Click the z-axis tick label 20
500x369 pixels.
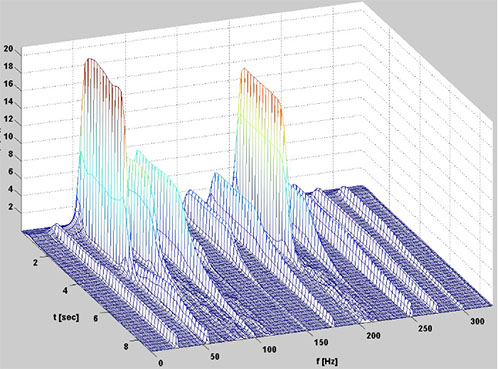[8, 49]
